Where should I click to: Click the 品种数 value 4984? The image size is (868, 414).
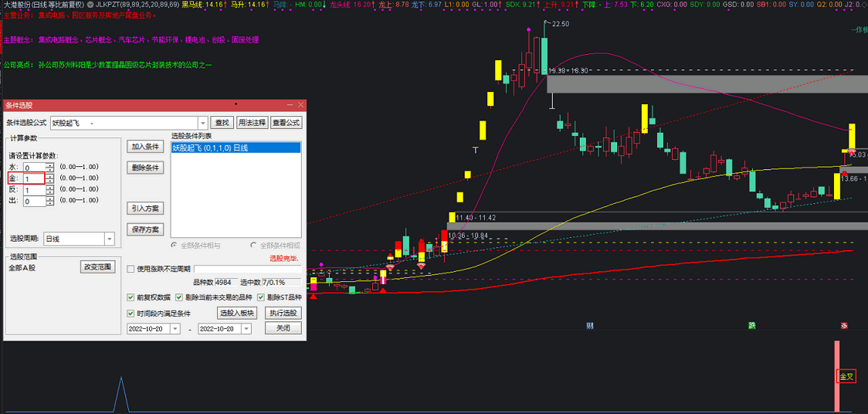point(226,282)
